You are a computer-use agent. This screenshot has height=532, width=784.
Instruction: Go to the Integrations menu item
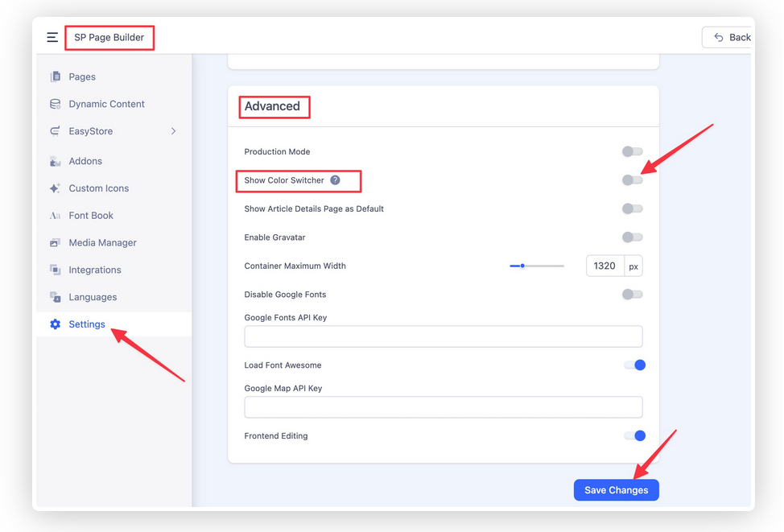[x=94, y=270]
